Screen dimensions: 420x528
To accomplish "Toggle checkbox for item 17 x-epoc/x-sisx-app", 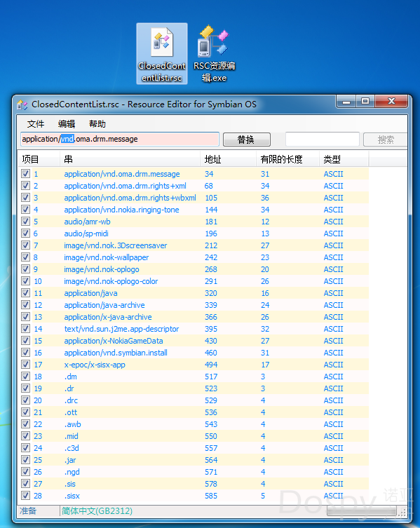I will pos(26,365).
